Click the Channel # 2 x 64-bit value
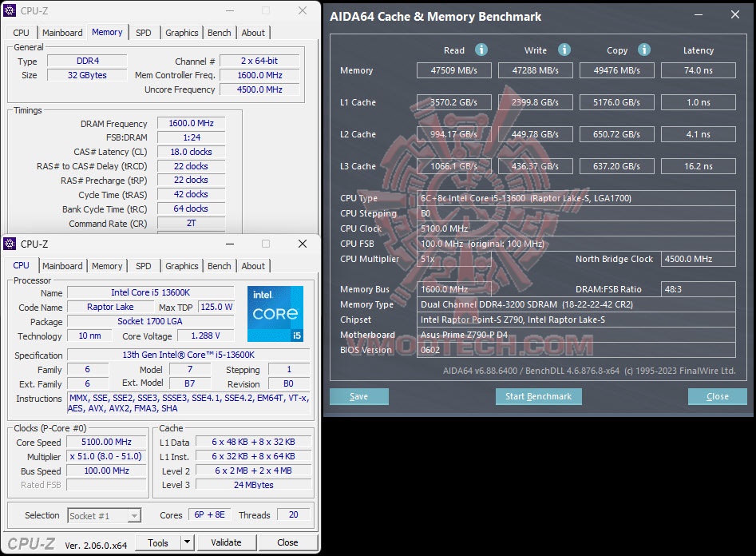 tap(259, 61)
